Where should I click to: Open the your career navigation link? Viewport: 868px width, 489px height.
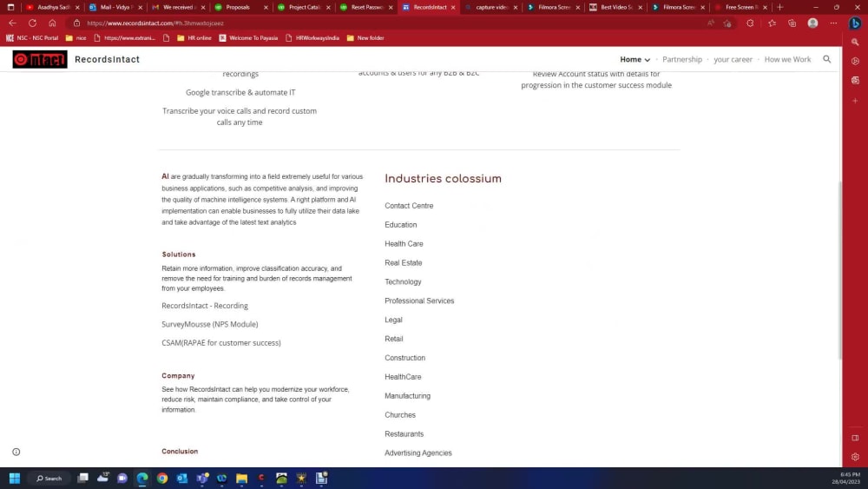(x=733, y=59)
